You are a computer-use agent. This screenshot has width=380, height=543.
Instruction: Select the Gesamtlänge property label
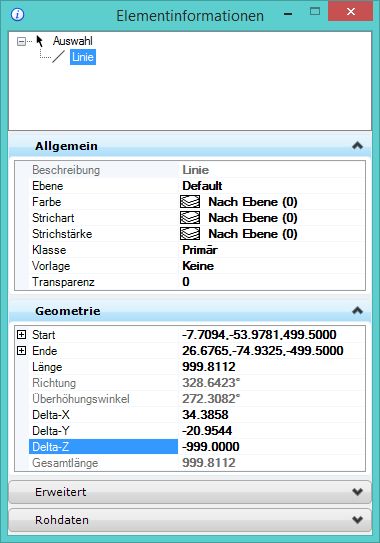pos(65,463)
